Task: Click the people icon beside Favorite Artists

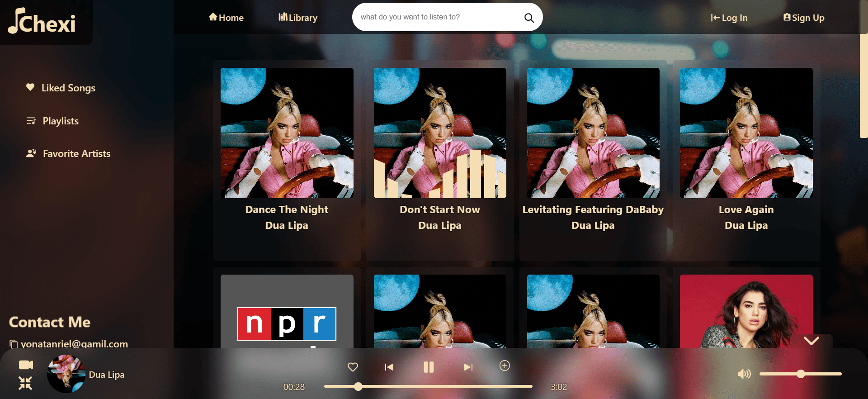Action: click(31, 153)
